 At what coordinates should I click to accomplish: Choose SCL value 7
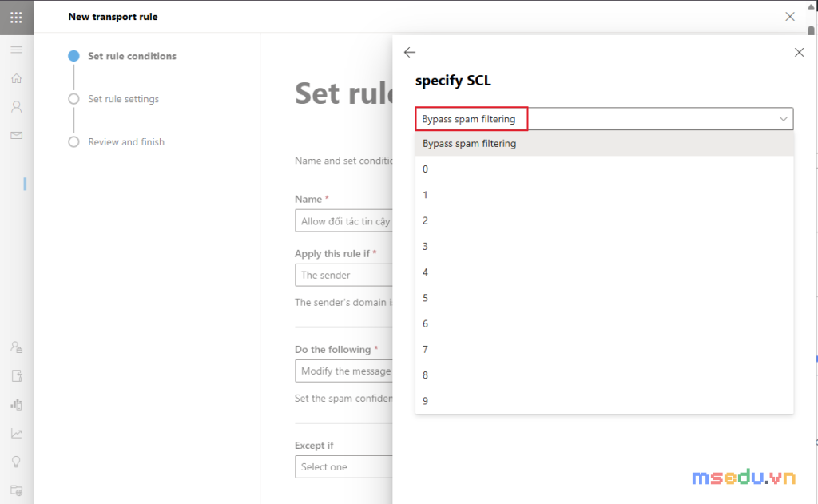[604, 350]
